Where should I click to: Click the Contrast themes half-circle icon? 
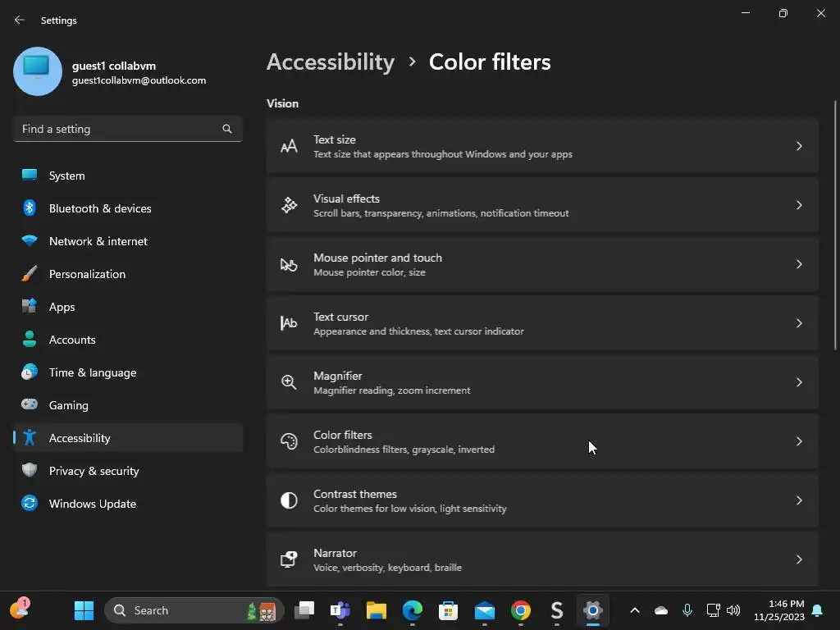click(289, 500)
